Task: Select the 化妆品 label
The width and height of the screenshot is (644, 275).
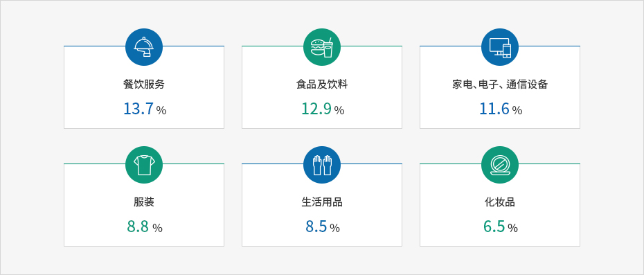Action: (500, 202)
